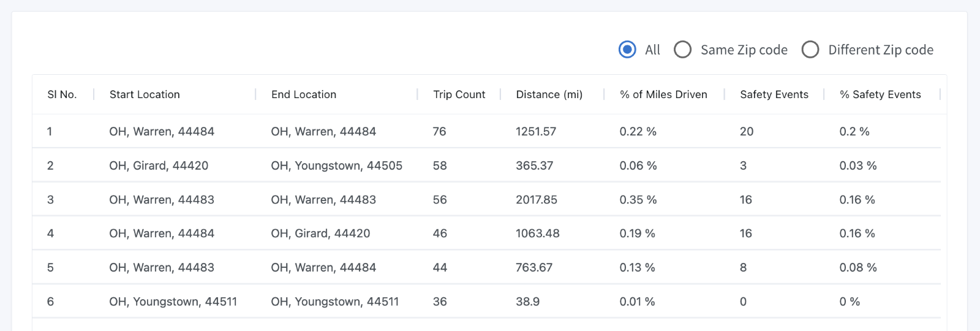The height and width of the screenshot is (331, 980).
Task: Click distance value 38.9
Action: 527,302
